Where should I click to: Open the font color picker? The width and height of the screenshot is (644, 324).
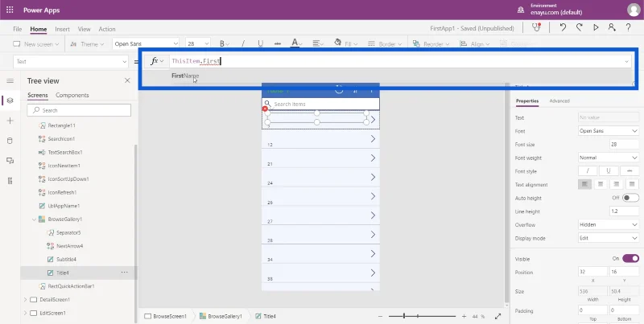tap(296, 43)
